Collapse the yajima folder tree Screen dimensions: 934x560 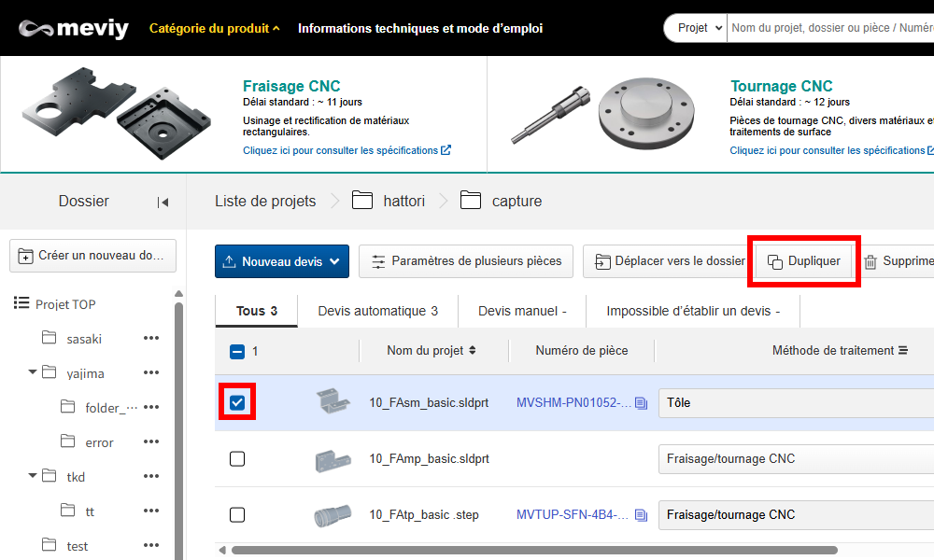pyautogui.click(x=34, y=372)
